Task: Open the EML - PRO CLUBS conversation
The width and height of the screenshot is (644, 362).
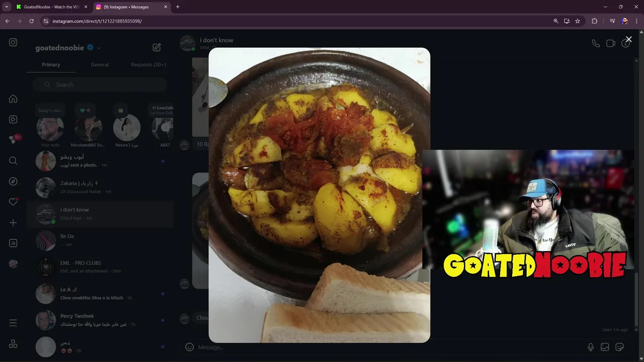Action: 100,267
